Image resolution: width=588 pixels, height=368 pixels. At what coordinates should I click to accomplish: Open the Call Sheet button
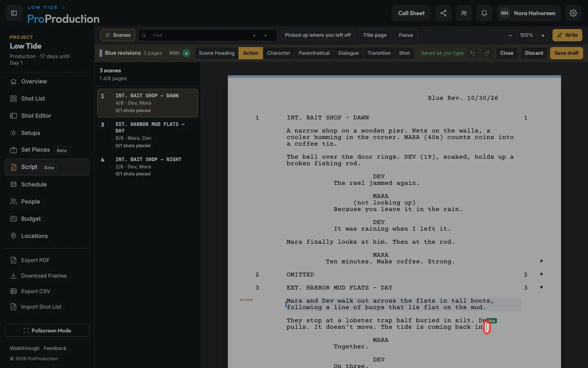(x=411, y=13)
